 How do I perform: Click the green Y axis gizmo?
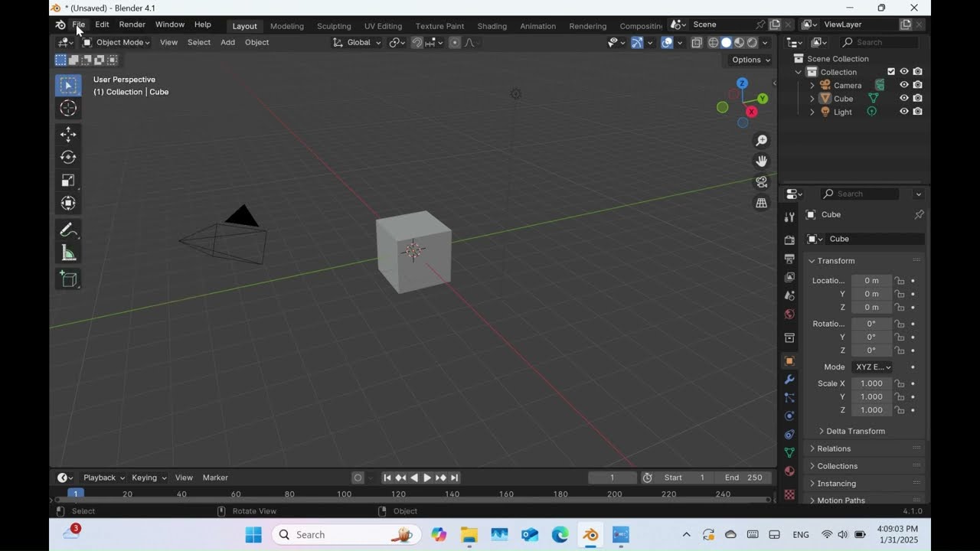pos(763,99)
